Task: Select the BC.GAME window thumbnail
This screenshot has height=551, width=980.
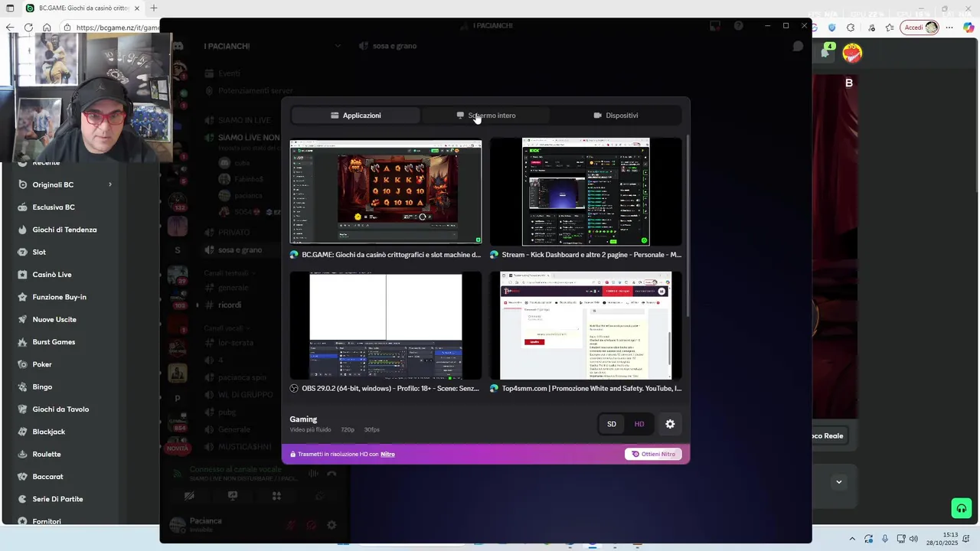Action: (x=386, y=191)
